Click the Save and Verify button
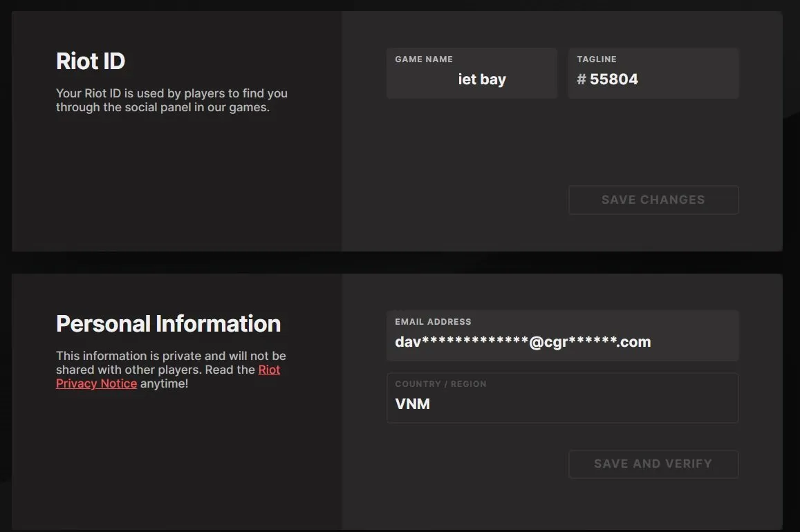The image size is (800, 532). (653, 464)
